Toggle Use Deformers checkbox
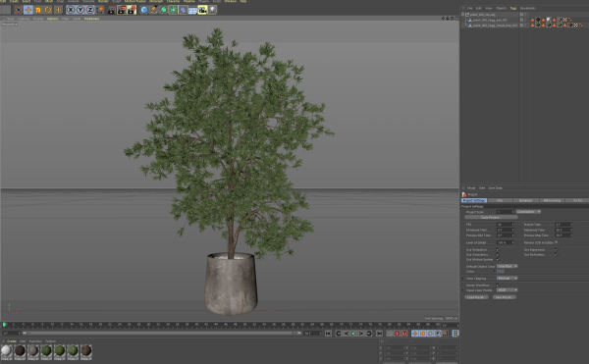589x364 pixels. pyautogui.click(x=556, y=254)
